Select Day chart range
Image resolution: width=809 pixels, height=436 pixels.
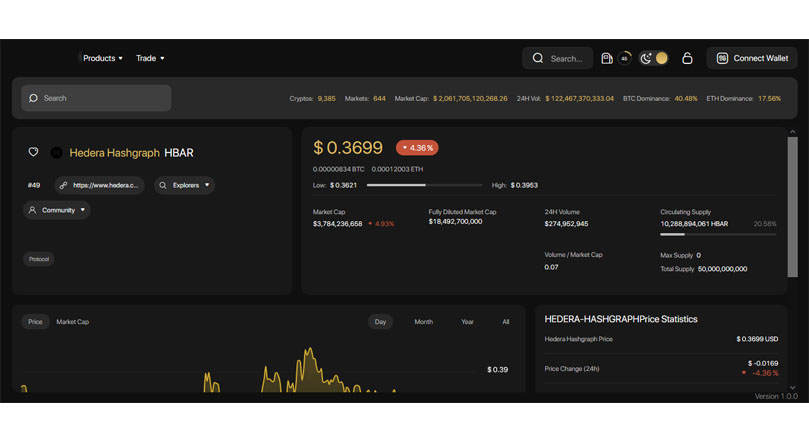click(380, 321)
